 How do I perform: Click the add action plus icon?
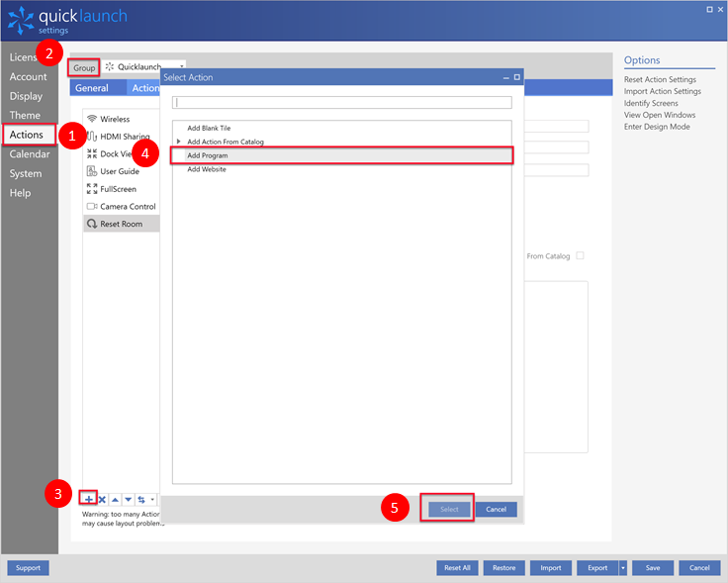click(88, 500)
